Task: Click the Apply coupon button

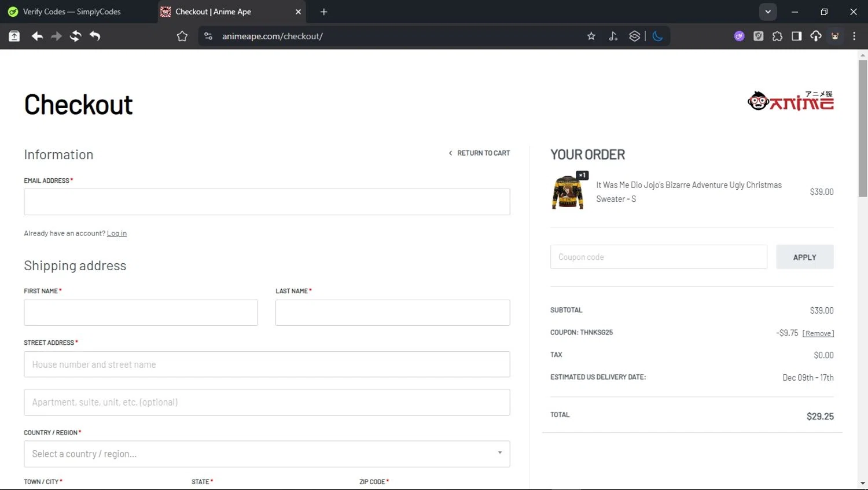Action: coord(804,257)
